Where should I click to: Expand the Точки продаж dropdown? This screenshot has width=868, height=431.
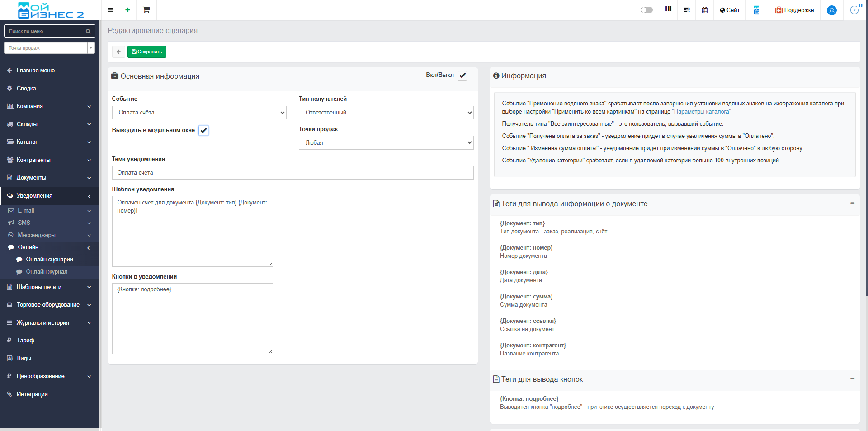point(386,142)
